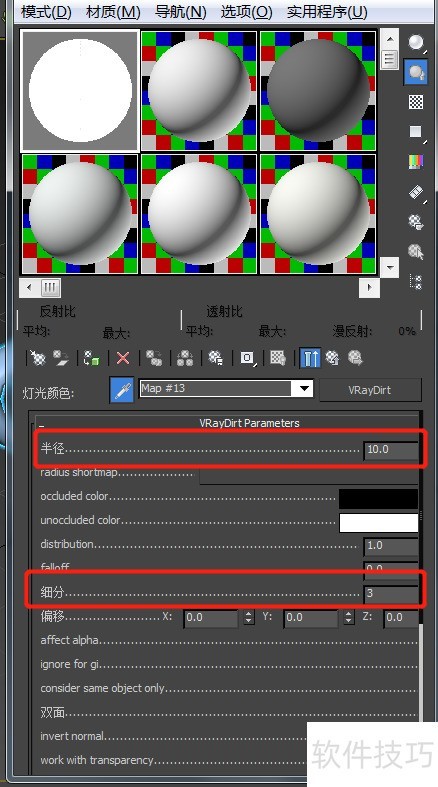Open the 材质(M) menu
The width and height of the screenshot is (438, 787).
click(113, 11)
